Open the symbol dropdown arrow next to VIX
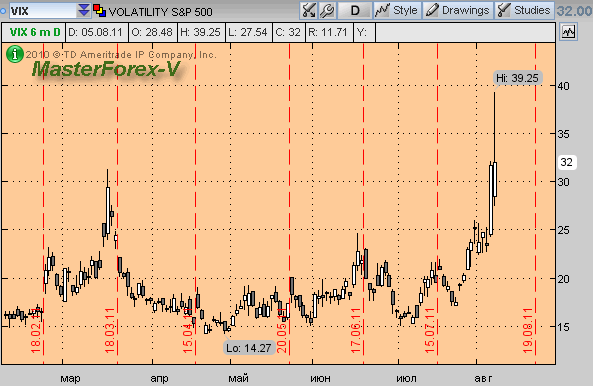 pyautogui.click(x=84, y=11)
